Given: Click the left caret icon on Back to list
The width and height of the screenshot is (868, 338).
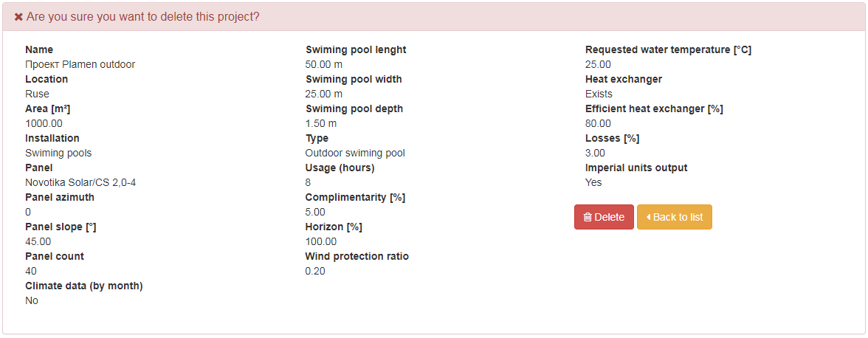Looking at the screenshot, I should [x=648, y=218].
